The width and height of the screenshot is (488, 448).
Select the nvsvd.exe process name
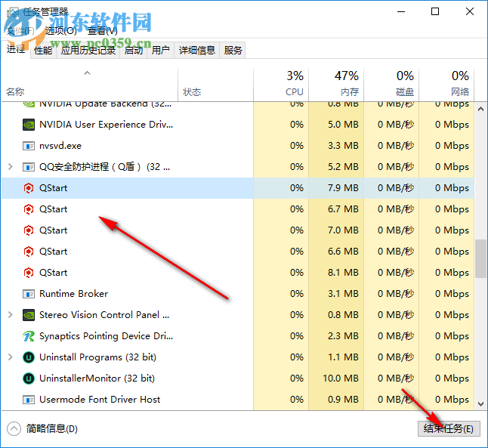coord(60,146)
